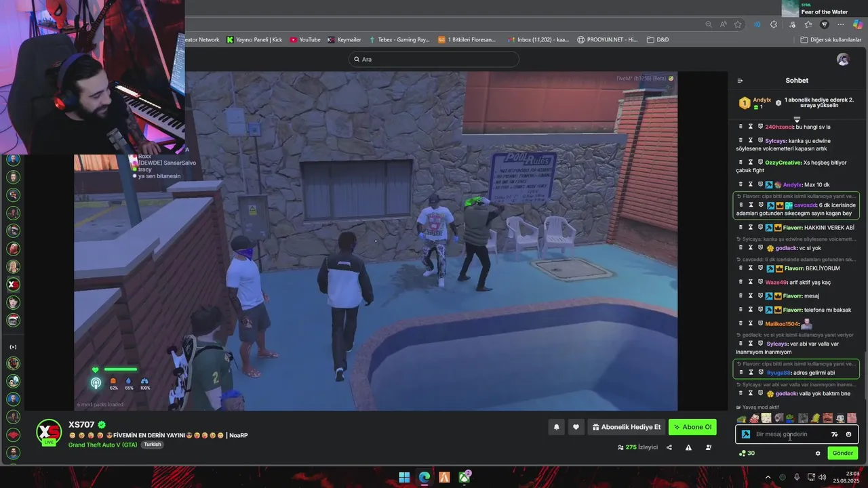Screen dimensions: 868x488
Task: Open the D&D bookmarks folder
Action: pyautogui.click(x=658, y=39)
